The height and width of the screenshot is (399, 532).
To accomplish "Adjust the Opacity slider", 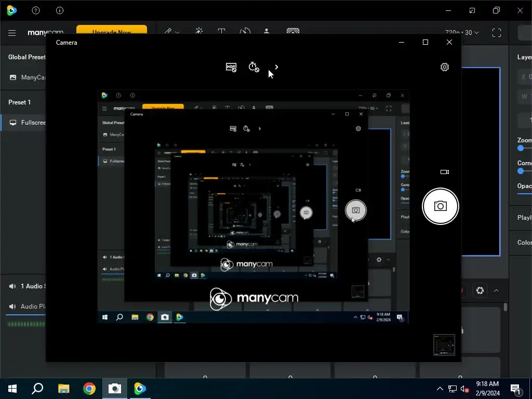I will coord(525,194).
